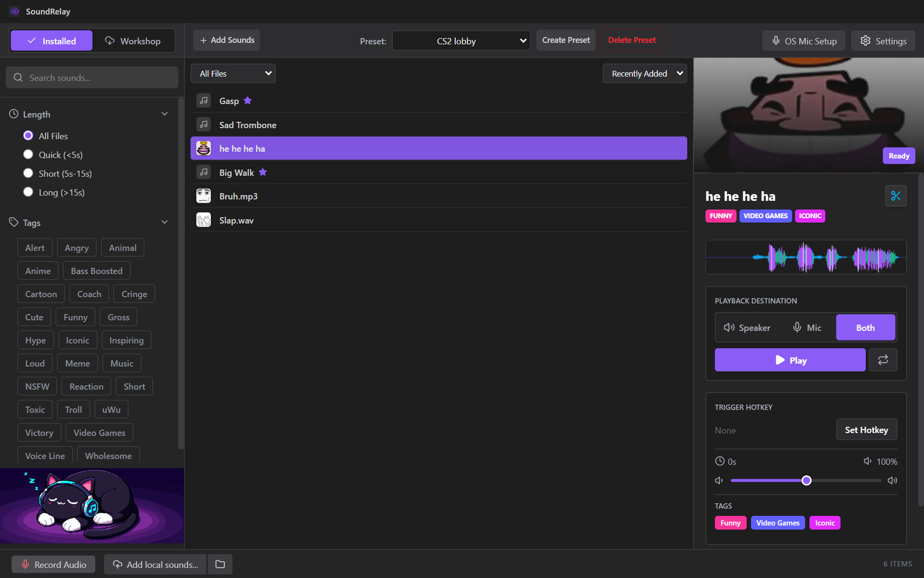The height and width of the screenshot is (578, 924).
Task: Collapse the Tags filter section
Action: [x=165, y=222]
